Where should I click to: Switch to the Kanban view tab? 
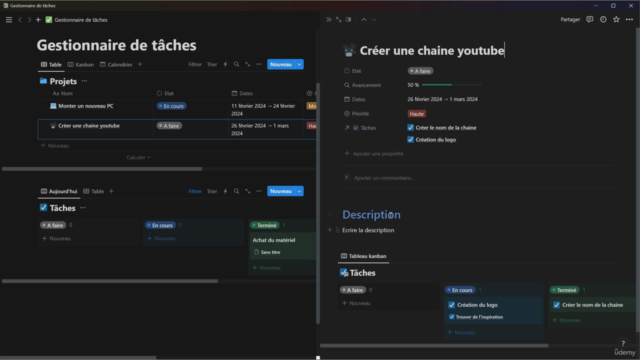coord(80,64)
